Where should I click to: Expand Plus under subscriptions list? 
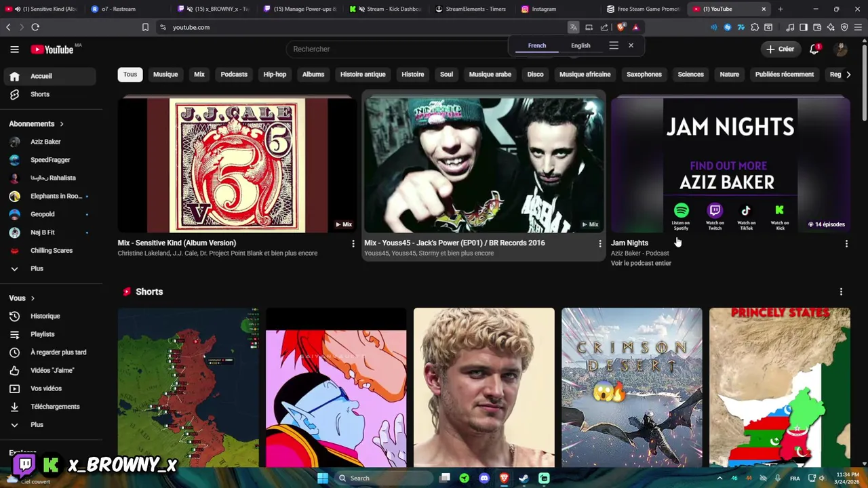click(x=49, y=268)
